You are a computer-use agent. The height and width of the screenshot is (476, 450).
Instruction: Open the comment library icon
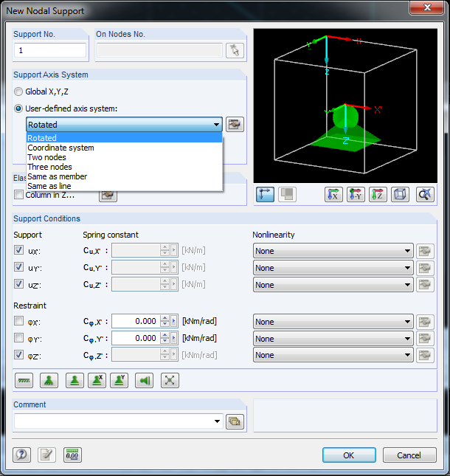point(235,421)
